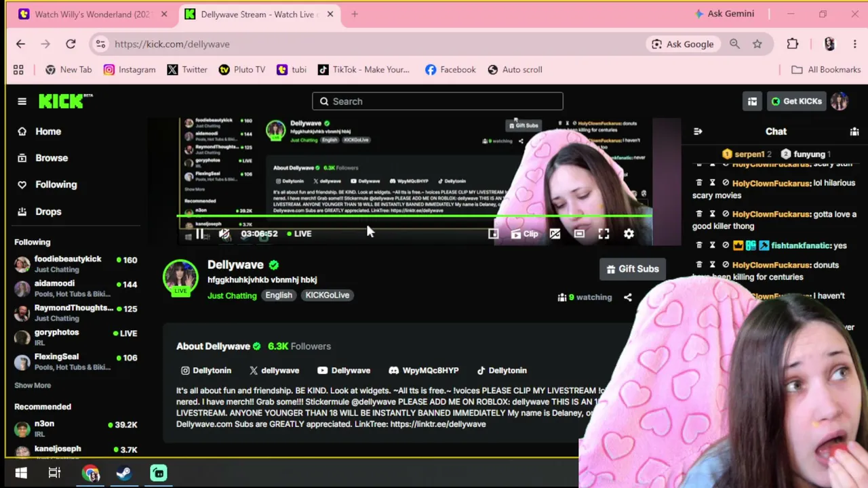Open video player settings gear

coord(629,234)
